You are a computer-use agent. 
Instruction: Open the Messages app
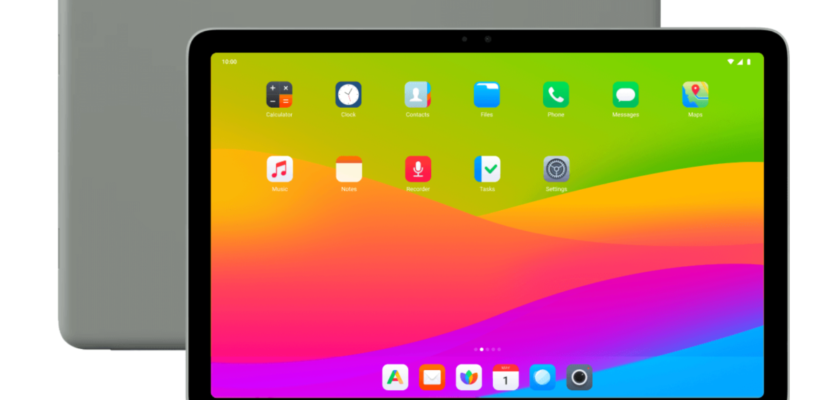(625, 95)
